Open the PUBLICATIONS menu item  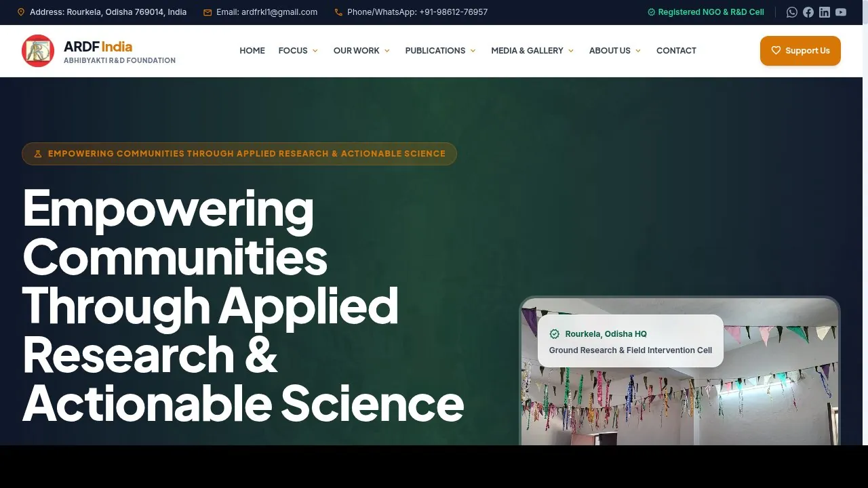(x=435, y=51)
